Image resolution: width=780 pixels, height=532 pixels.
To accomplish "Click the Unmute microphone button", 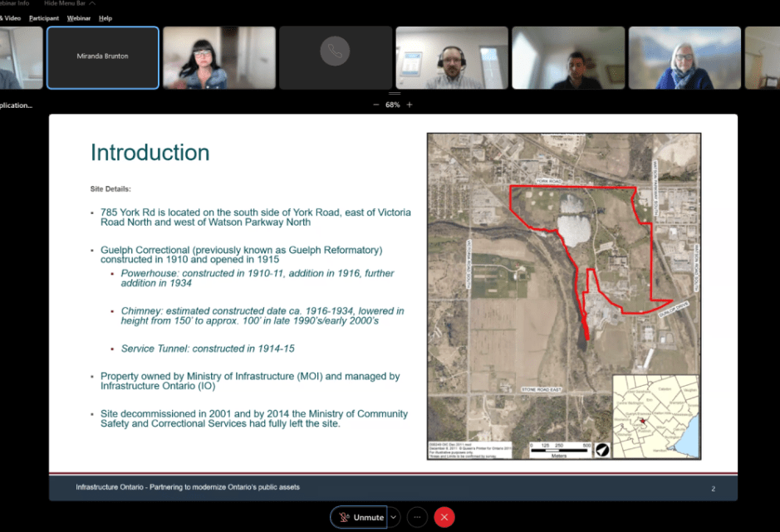I will point(360,517).
